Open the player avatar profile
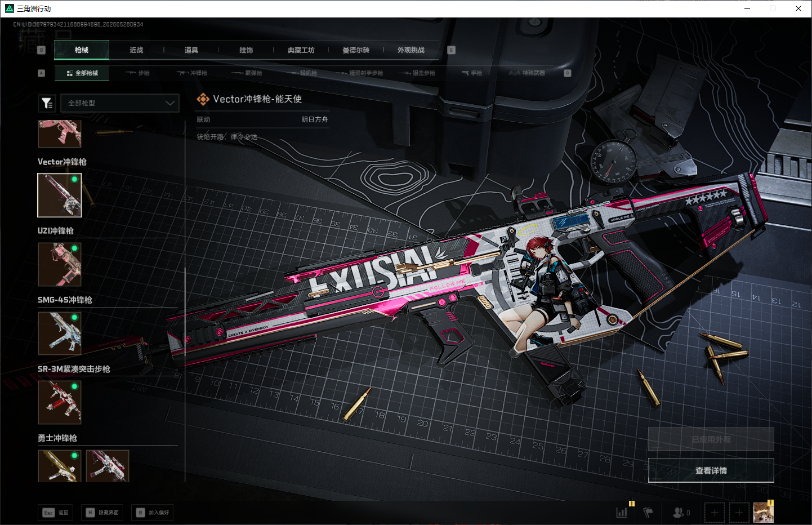This screenshot has width=812, height=525. pos(764,512)
